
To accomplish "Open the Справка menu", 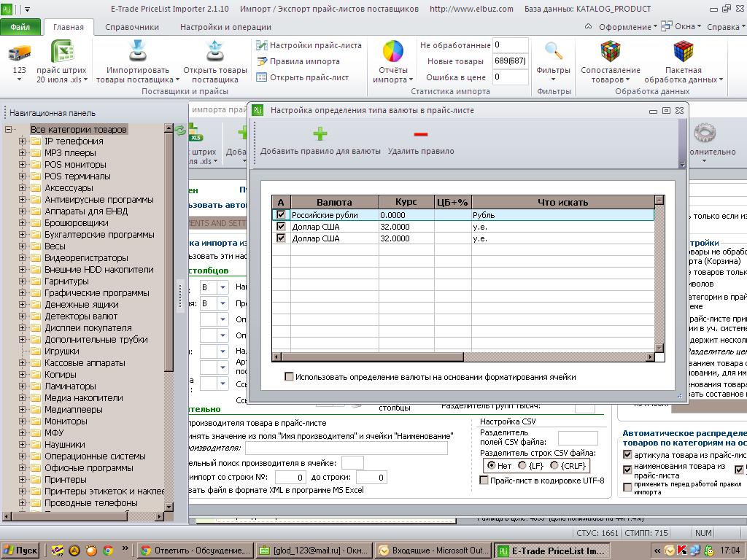I will pos(726,27).
